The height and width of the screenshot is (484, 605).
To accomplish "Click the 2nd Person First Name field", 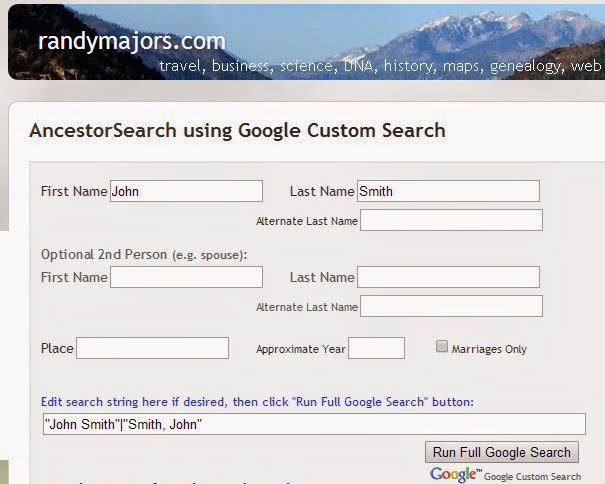I will point(186,277).
